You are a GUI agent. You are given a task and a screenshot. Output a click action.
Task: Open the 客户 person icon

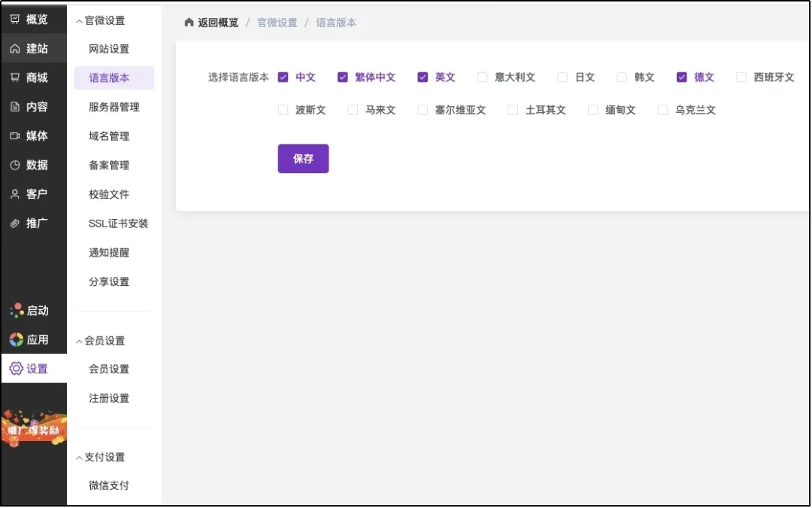tap(15, 194)
